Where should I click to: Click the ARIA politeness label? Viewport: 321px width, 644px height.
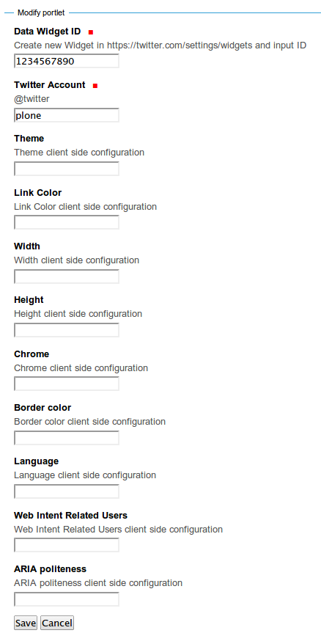(50, 569)
